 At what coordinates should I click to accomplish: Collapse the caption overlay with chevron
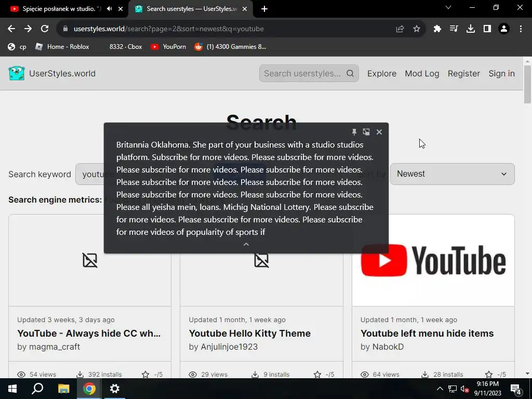click(x=246, y=244)
